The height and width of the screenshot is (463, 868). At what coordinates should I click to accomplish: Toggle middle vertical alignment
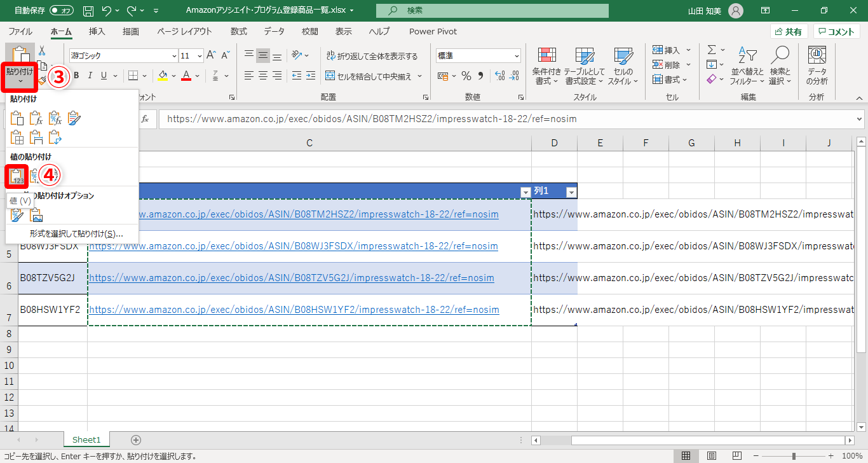coord(263,55)
